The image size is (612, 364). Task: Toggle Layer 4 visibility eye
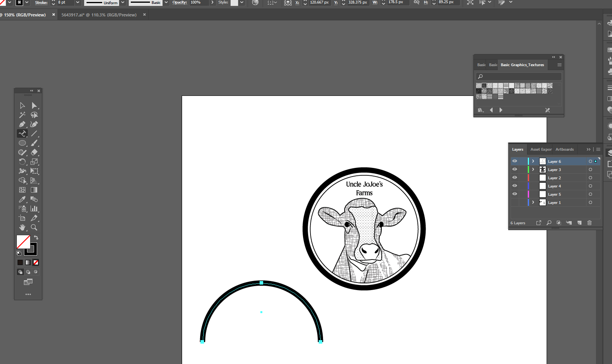[x=515, y=186]
